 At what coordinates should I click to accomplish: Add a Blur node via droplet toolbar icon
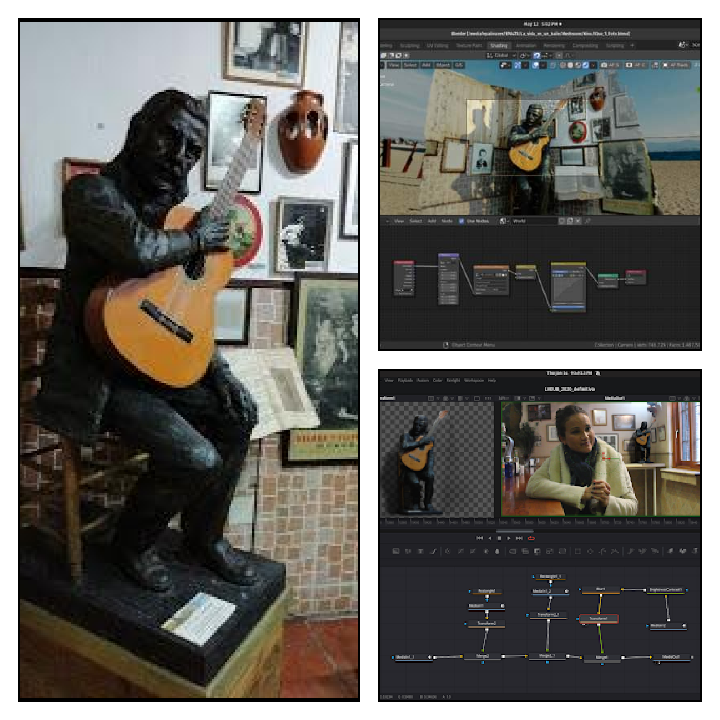click(x=497, y=551)
